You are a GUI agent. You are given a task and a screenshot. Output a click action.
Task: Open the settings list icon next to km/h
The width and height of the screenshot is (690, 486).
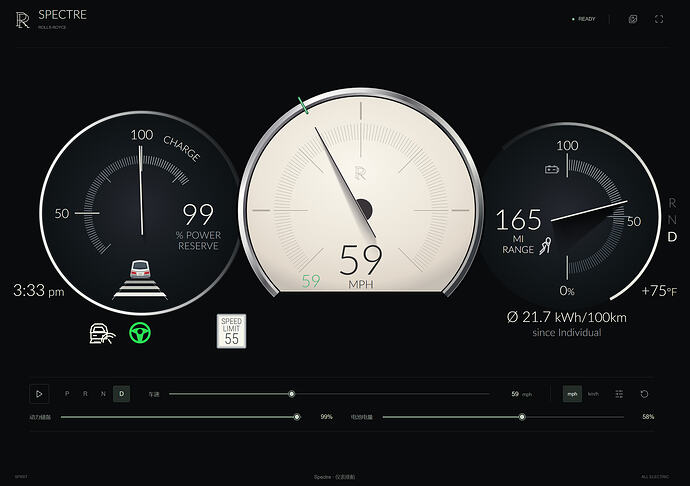(x=619, y=394)
